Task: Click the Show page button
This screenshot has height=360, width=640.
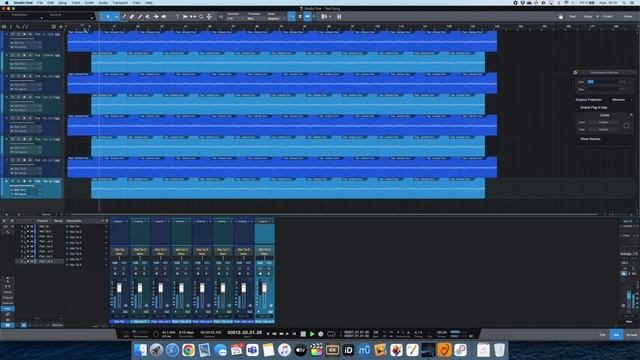Action: tap(628, 17)
